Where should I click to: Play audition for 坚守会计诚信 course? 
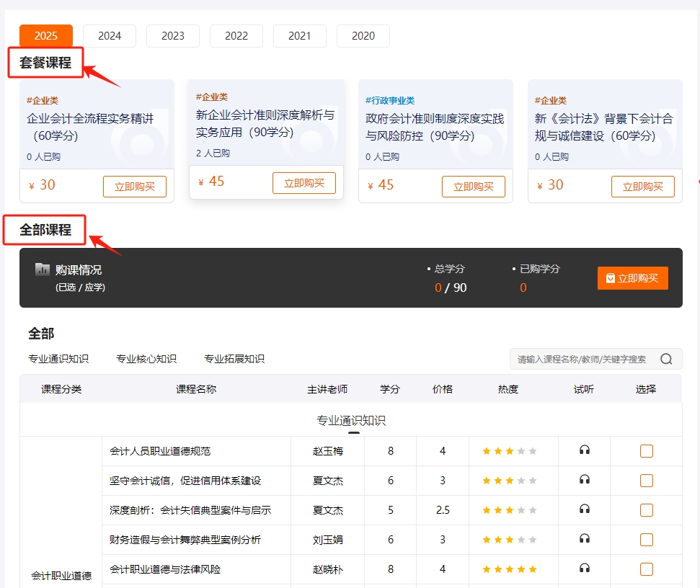[x=585, y=480]
